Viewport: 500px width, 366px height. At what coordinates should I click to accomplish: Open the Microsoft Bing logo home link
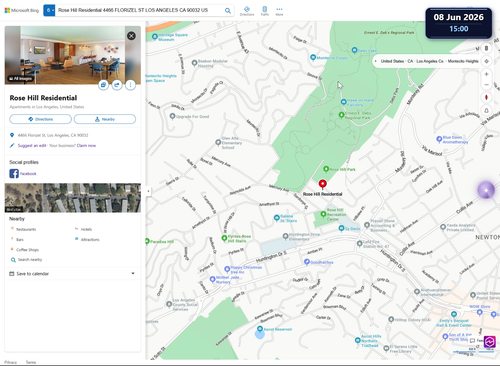tap(22, 10)
